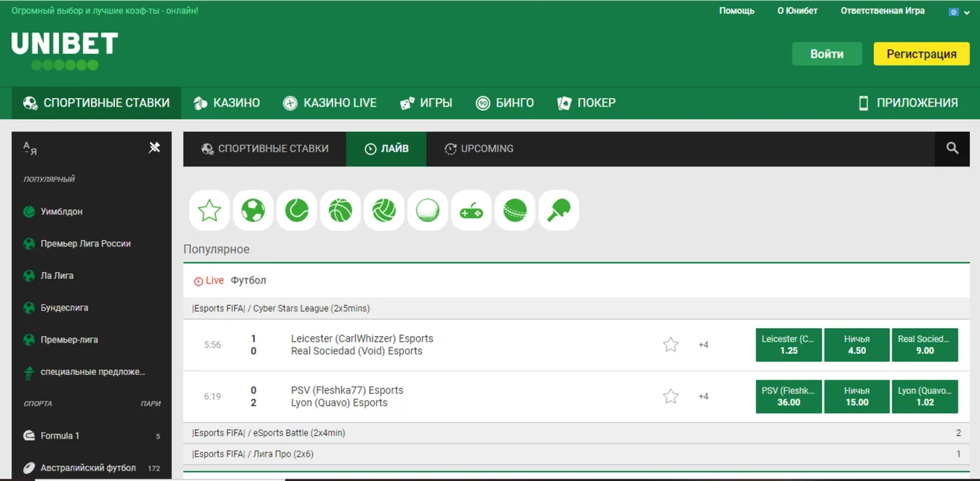Open Ла Лига in sidebar
Screen dimensions: 980x481
coord(92,275)
